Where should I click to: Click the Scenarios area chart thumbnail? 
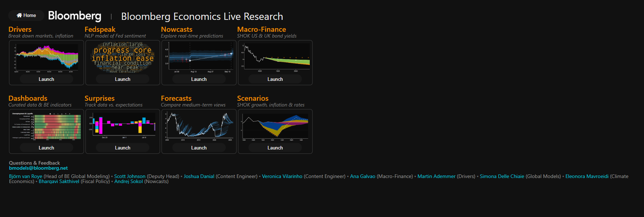tap(275, 127)
